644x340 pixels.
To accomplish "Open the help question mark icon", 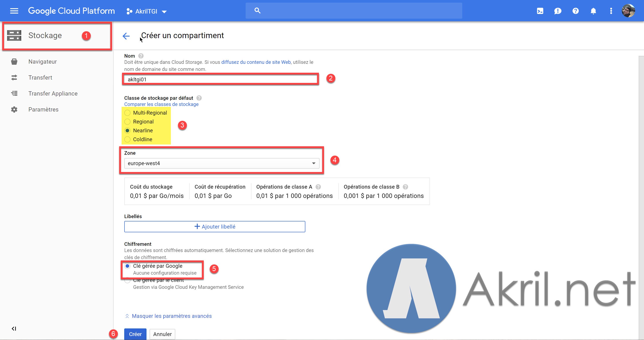I will [575, 11].
